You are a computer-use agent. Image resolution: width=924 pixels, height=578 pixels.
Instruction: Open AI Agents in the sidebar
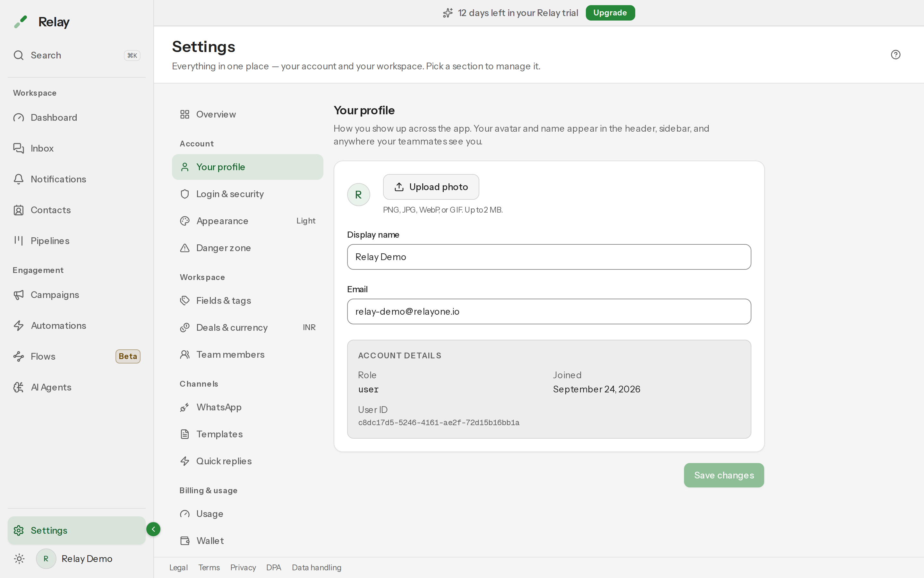(x=76, y=387)
